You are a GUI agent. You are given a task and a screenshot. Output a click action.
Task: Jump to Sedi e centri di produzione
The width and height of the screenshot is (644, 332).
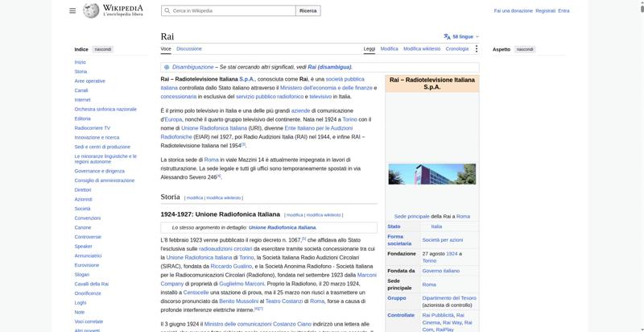[102, 147]
